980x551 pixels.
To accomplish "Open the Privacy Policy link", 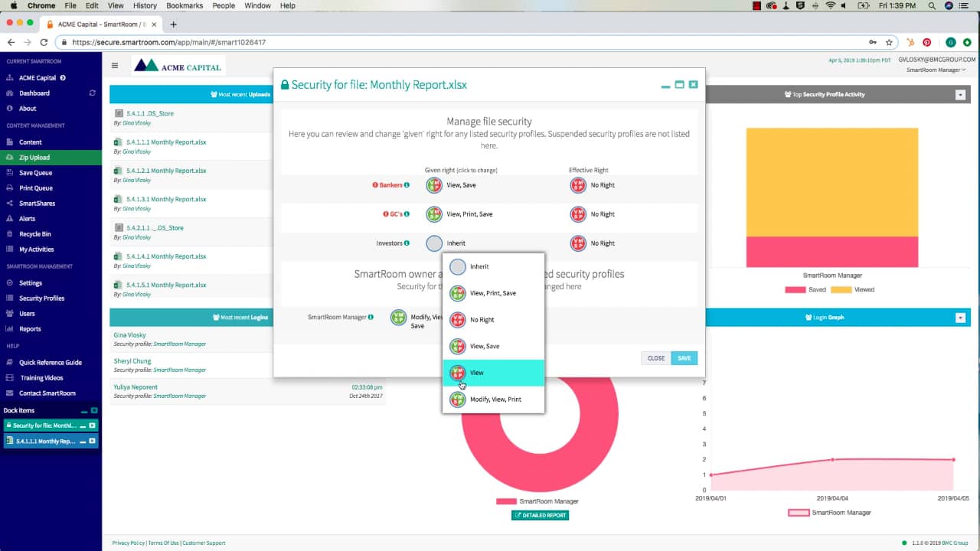I will 128,543.
